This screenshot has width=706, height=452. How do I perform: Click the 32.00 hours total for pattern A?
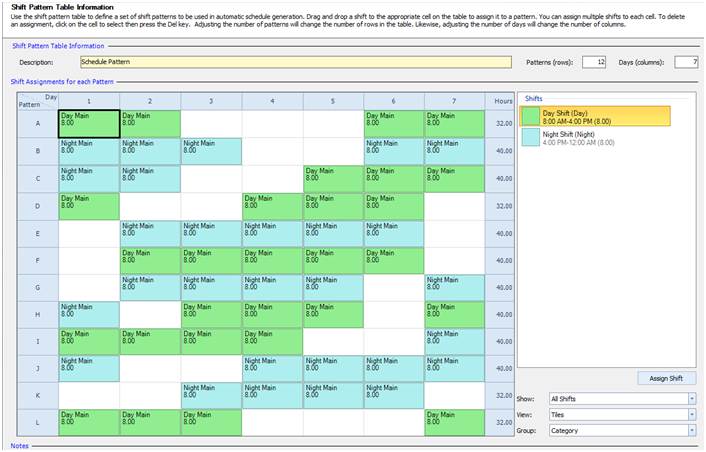pos(500,124)
